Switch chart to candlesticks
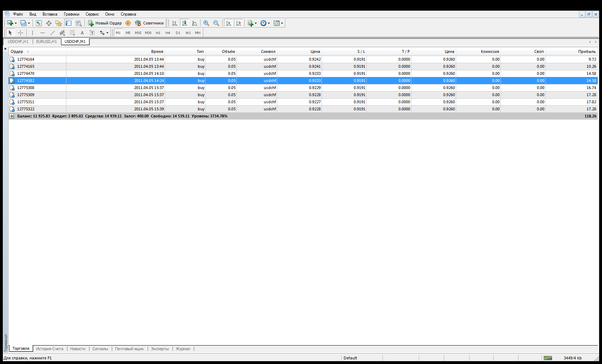The height and width of the screenshot is (364, 602). pos(184,23)
